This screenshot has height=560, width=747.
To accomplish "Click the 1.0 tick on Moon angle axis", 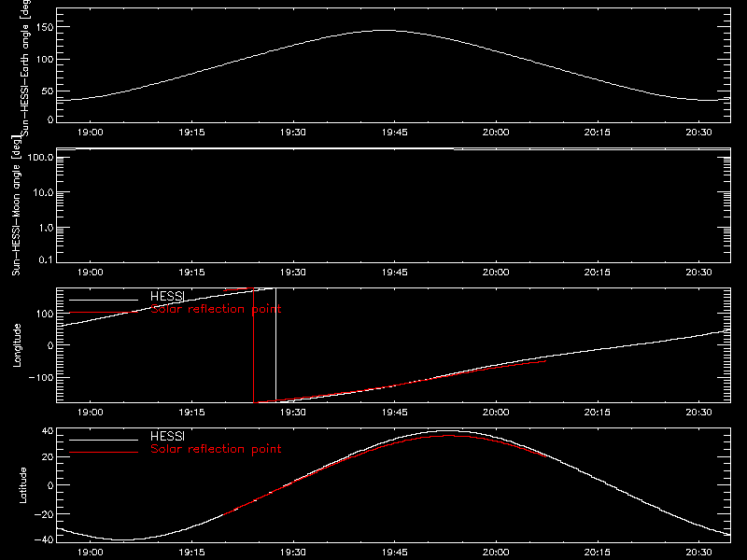I will [x=46, y=228].
